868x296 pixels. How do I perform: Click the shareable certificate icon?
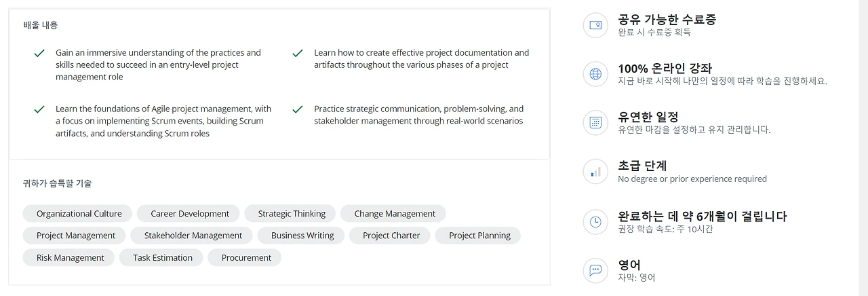[x=595, y=25]
